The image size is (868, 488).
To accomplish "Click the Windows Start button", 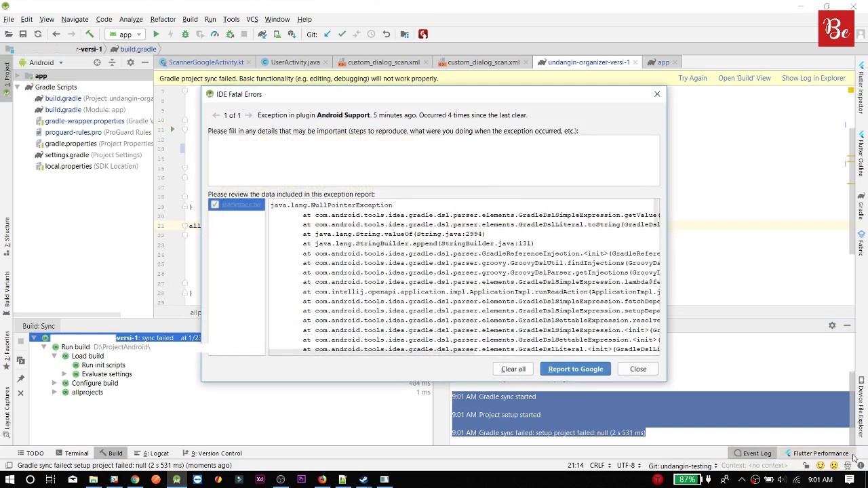I will point(9,479).
